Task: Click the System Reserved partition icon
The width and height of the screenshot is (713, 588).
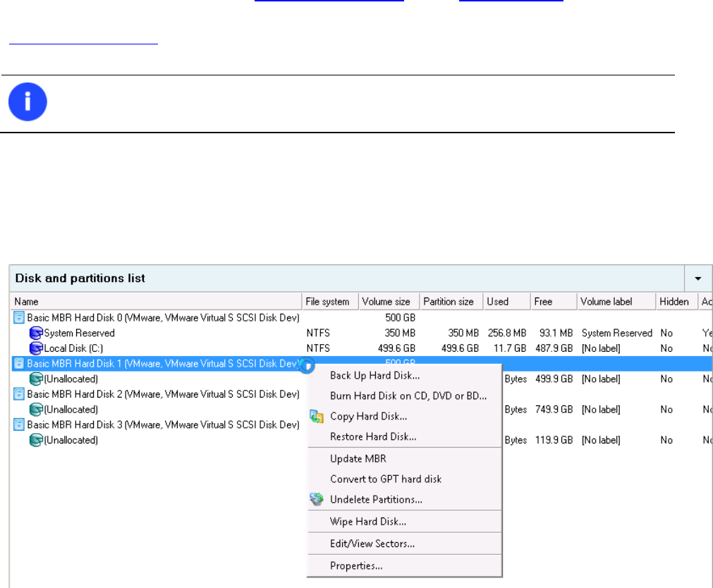Action: pos(36,333)
